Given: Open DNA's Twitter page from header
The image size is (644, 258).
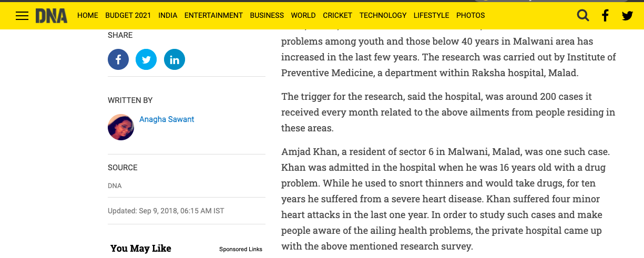Looking at the screenshot, I should (627, 16).
